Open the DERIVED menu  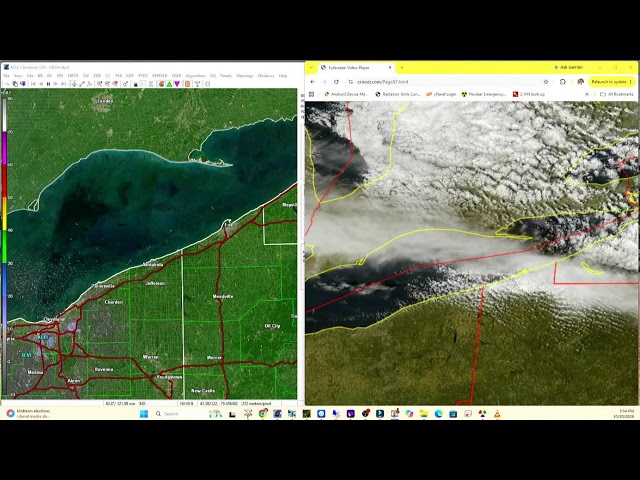tap(160, 76)
